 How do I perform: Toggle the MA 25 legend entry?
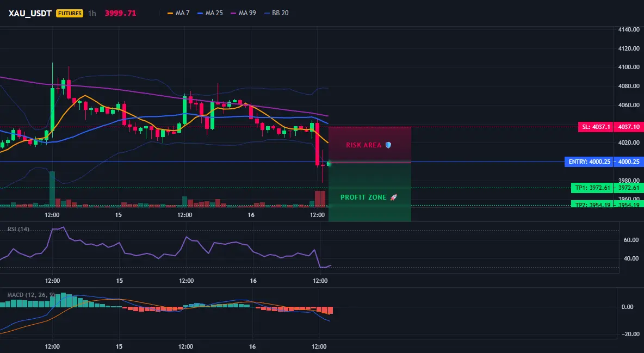tap(210, 13)
